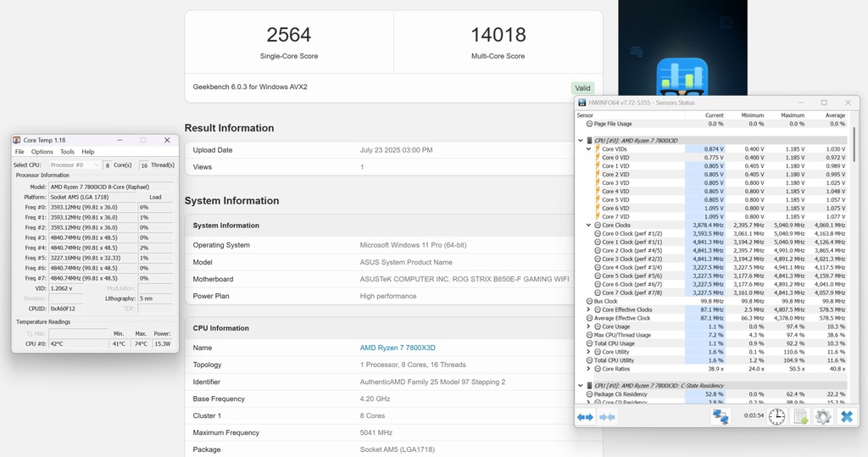Screen dimensions: 868x457
Task: Open the Tools menu in Core Temp
Action: click(x=67, y=152)
